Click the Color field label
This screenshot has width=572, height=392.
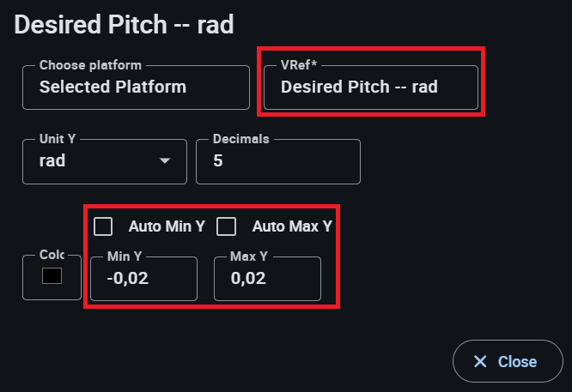pyautogui.click(x=51, y=255)
